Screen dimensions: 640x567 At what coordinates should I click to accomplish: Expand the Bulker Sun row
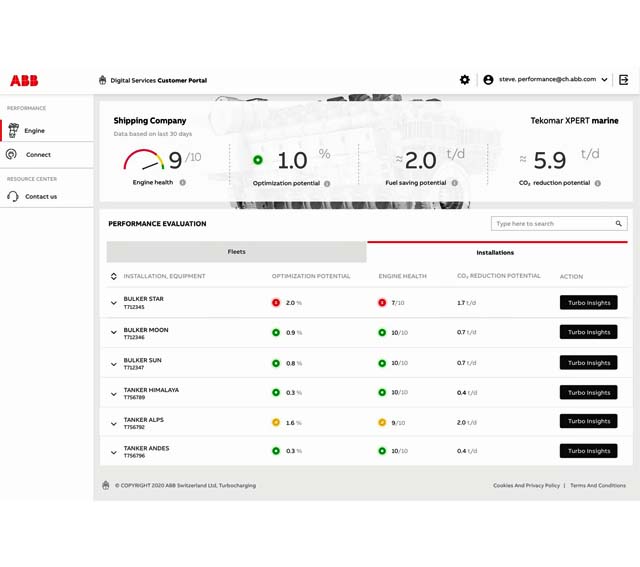point(113,364)
